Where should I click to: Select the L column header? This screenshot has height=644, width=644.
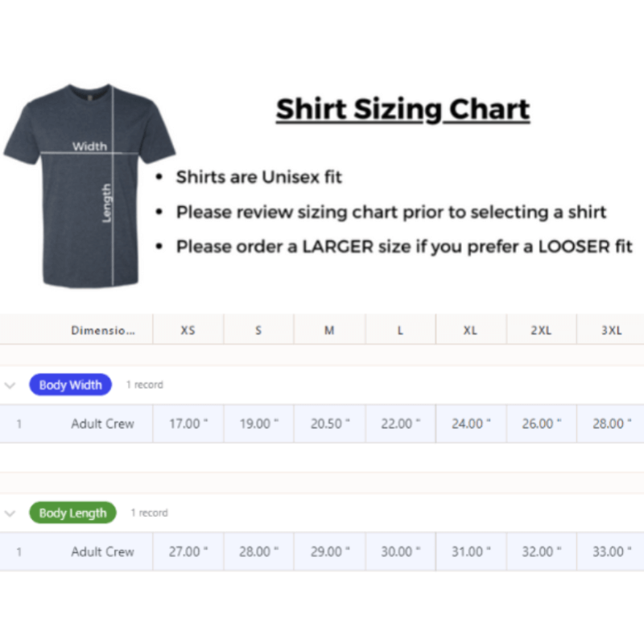pyautogui.click(x=400, y=330)
